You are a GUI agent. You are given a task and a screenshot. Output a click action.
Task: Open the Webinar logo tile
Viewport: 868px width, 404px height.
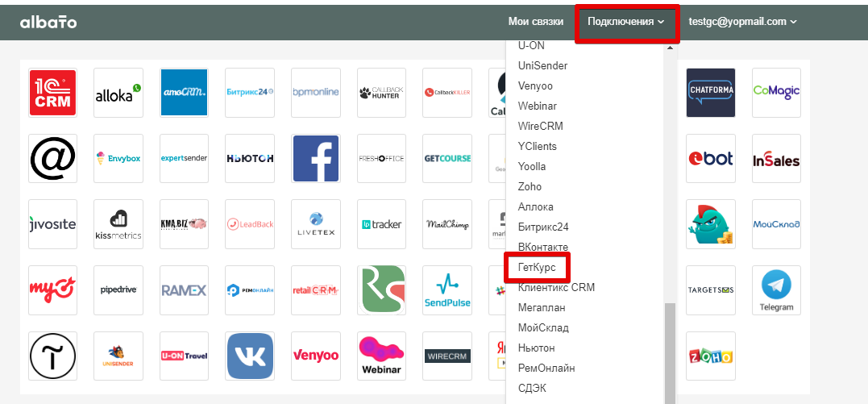point(381,356)
